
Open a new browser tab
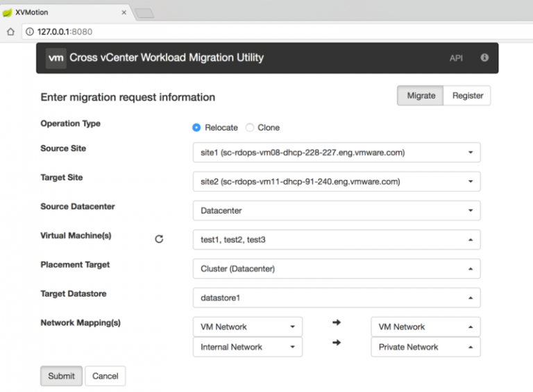[x=144, y=13]
